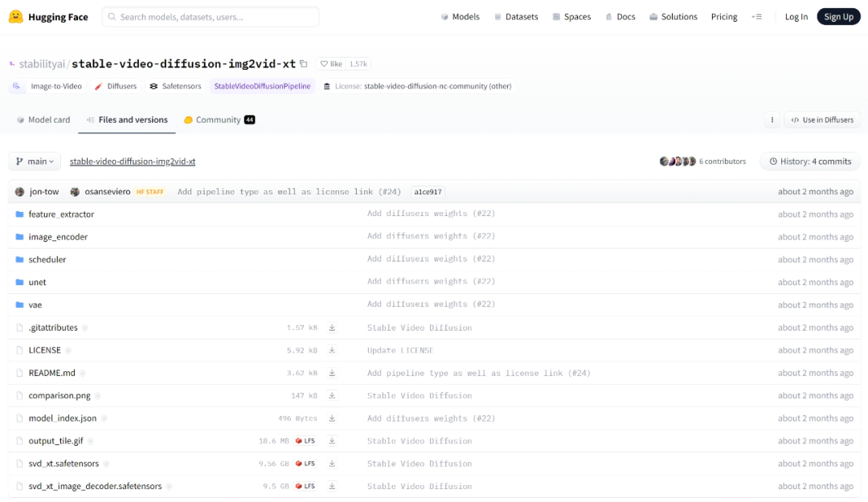Go to Models in the top navigation
This screenshot has width=868, height=502.
(x=460, y=17)
